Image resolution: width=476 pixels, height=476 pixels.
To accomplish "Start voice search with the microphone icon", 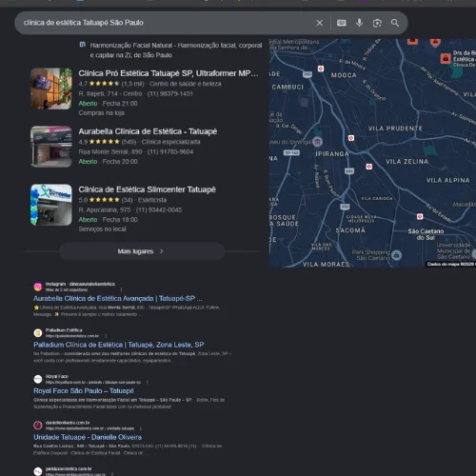I will pyautogui.click(x=359, y=23).
